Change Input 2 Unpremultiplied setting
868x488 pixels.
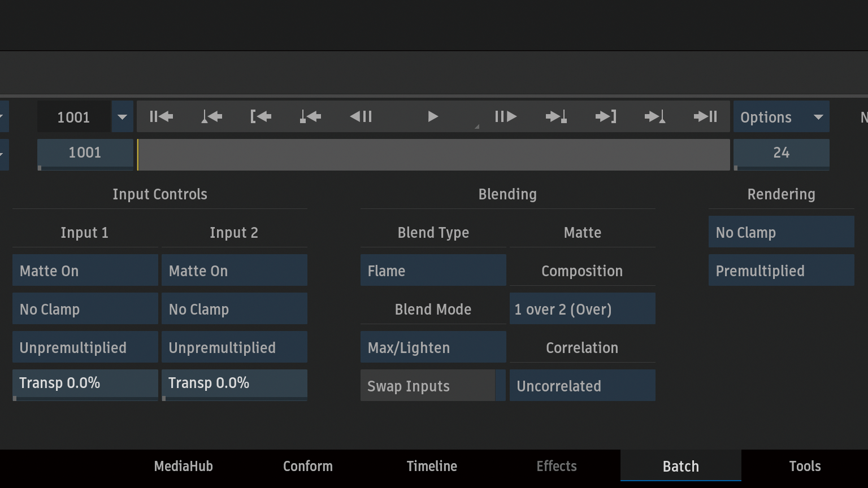pyautogui.click(x=235, y=347)
